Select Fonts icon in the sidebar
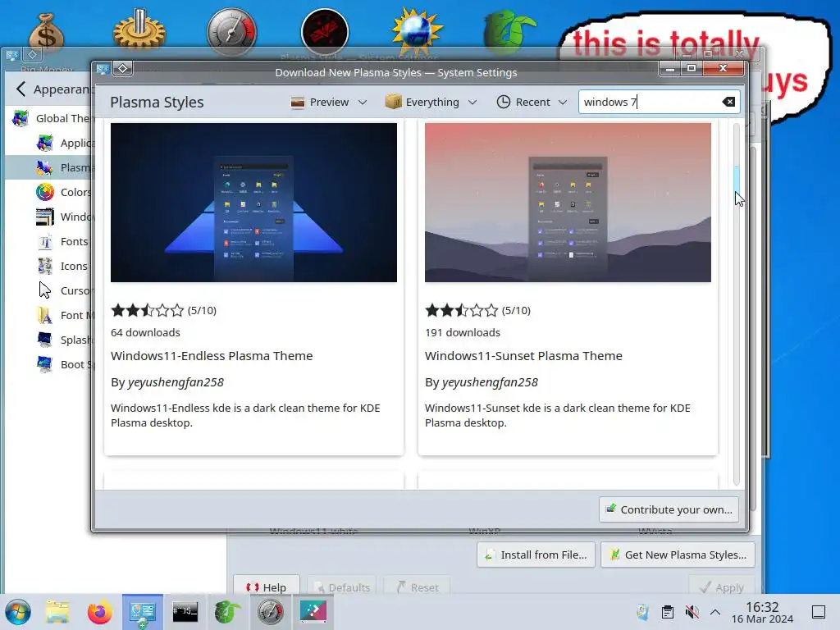Viewport: 840px width, 630px height. click(44, 241)
